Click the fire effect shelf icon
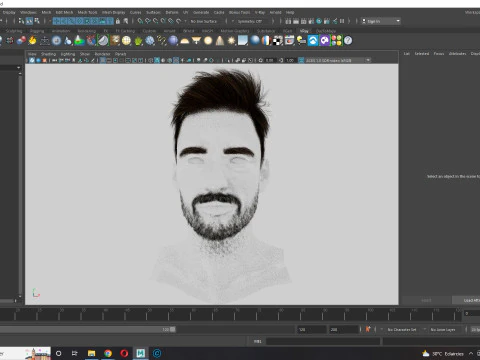Viewport: 480px width, 360px height. (x=33, y=41)
